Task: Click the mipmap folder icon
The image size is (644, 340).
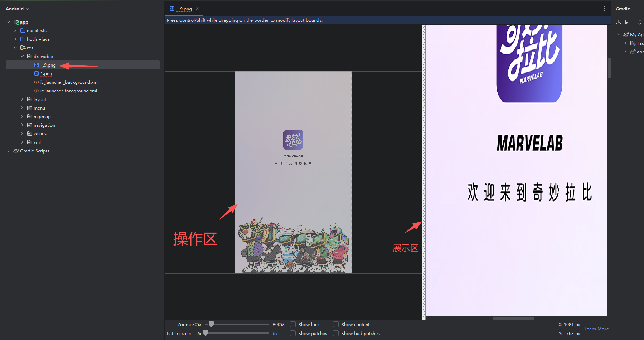Action: [x=30, y=116]
